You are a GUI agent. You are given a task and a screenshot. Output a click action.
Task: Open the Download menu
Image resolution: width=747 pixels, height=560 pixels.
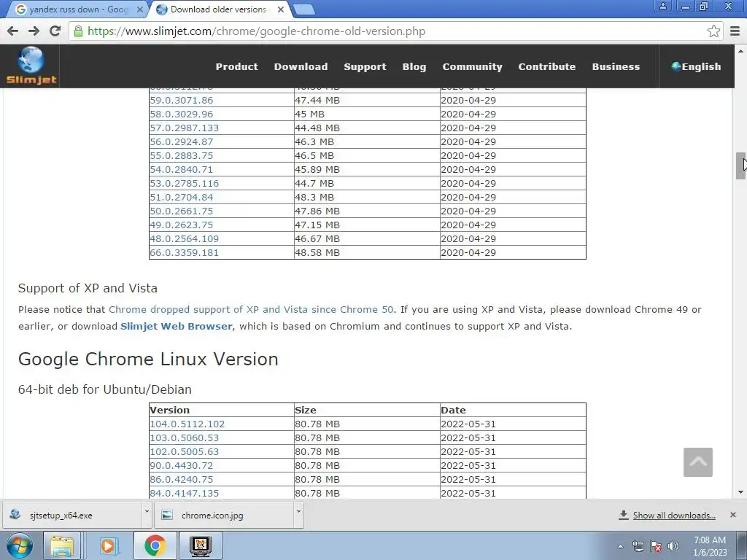point(301,66)
